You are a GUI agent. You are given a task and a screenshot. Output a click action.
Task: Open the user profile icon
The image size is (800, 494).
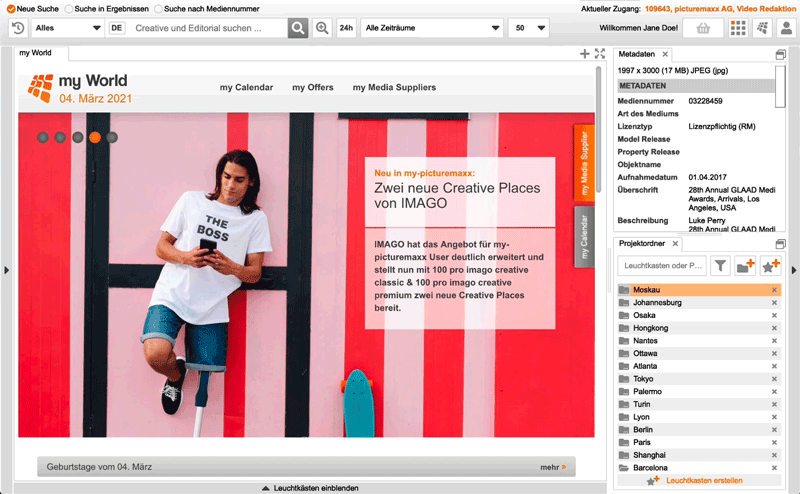pos(786,28)
